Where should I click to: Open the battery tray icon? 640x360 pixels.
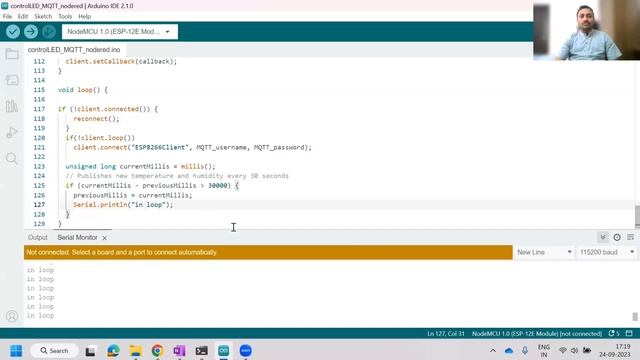pos(587,351)
